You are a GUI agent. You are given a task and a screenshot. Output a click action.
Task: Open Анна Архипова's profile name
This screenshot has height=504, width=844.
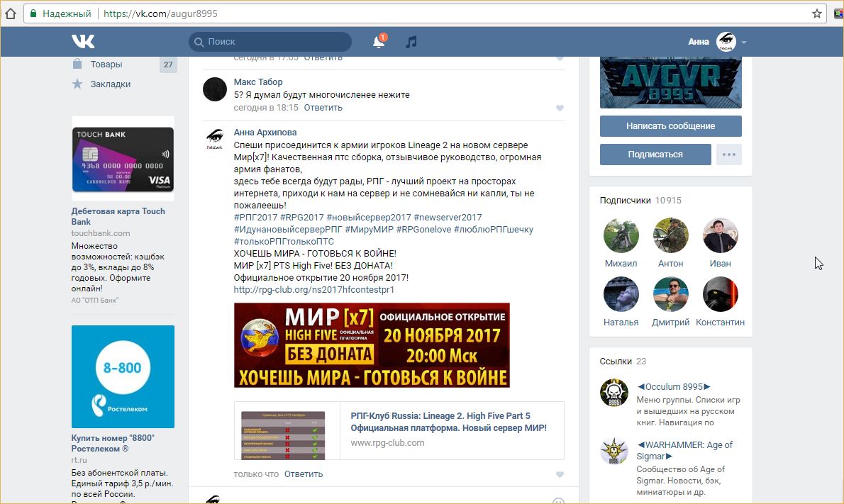click(265, 133)
